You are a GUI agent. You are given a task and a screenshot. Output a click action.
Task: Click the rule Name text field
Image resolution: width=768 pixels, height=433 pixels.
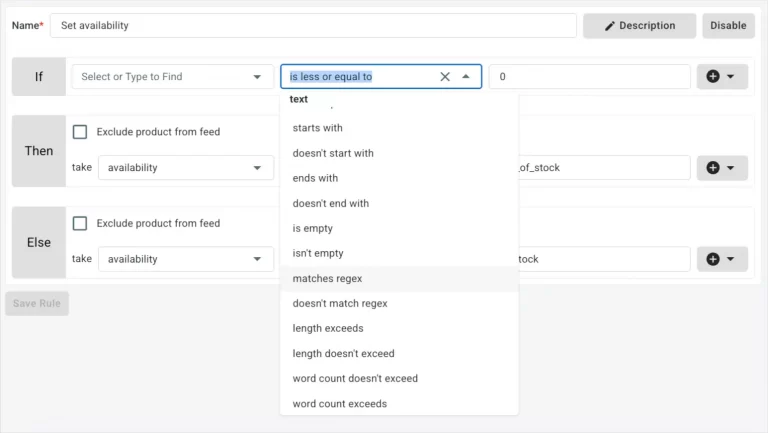coord(313,26)
